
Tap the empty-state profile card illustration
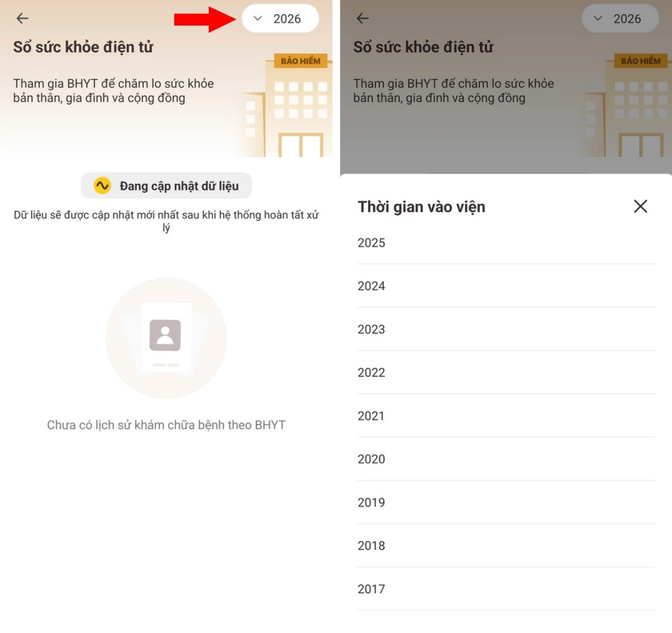[166, 338]
